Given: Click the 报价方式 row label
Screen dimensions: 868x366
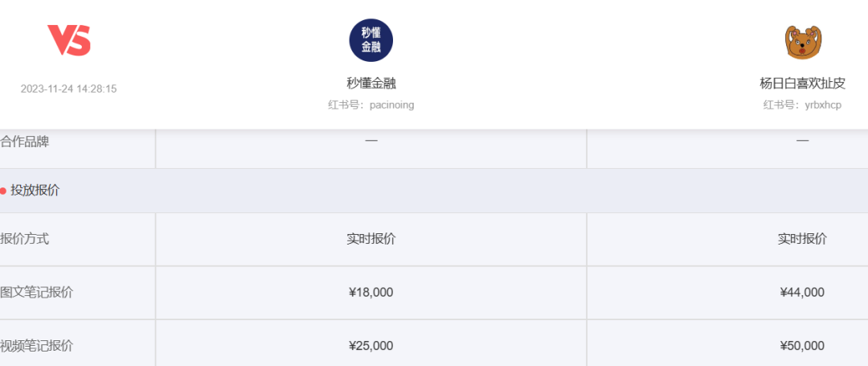Looking at the screenshot, I should 24,239.
